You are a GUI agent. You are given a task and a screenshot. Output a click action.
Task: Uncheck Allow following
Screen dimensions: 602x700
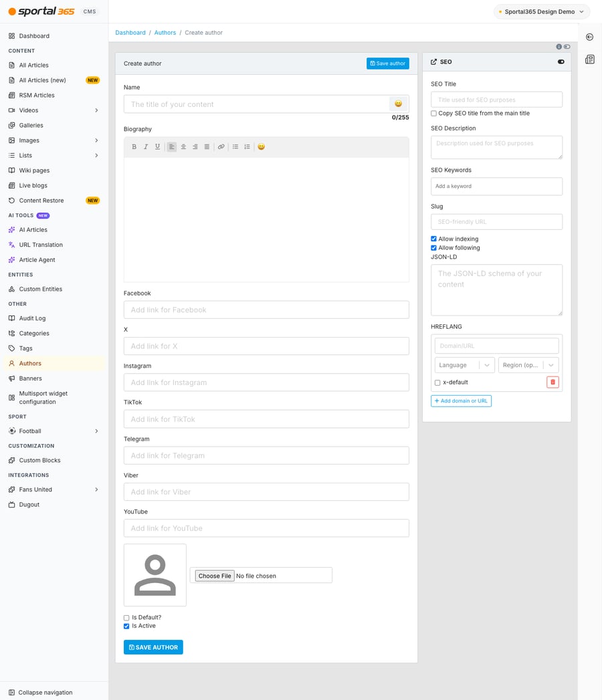coord(433,248)
